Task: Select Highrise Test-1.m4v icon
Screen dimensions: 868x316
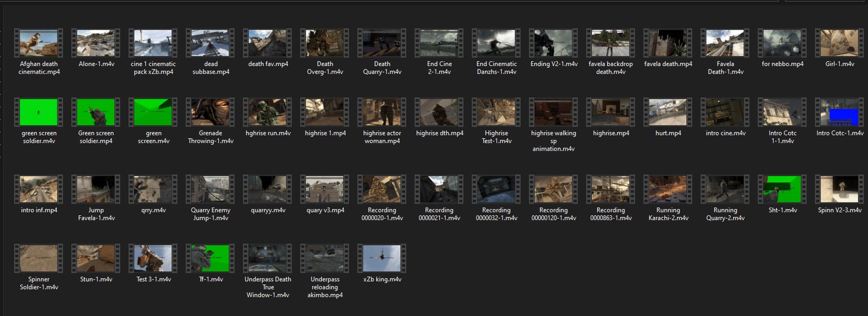Action: [x=497, y=112]
